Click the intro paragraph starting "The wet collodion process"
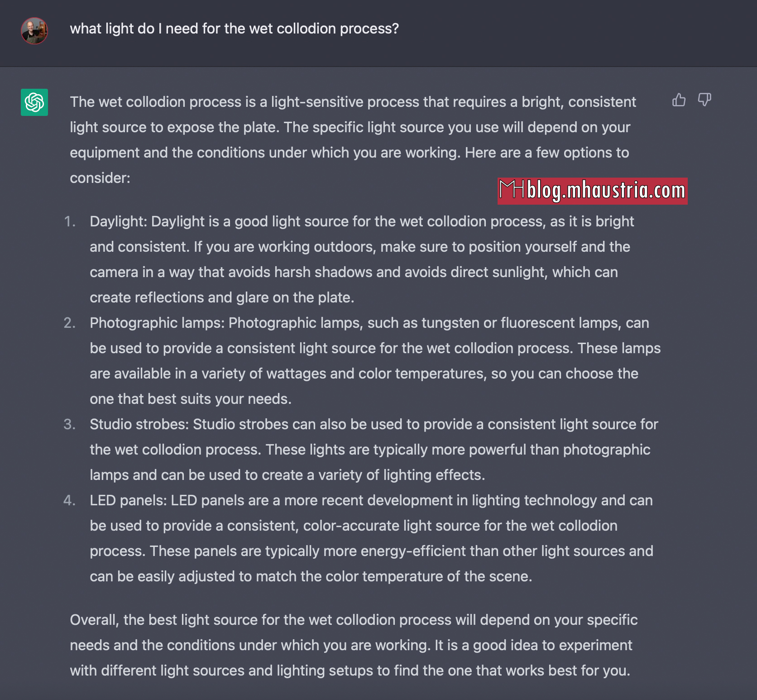757x700 pixels. click(353, 140)
